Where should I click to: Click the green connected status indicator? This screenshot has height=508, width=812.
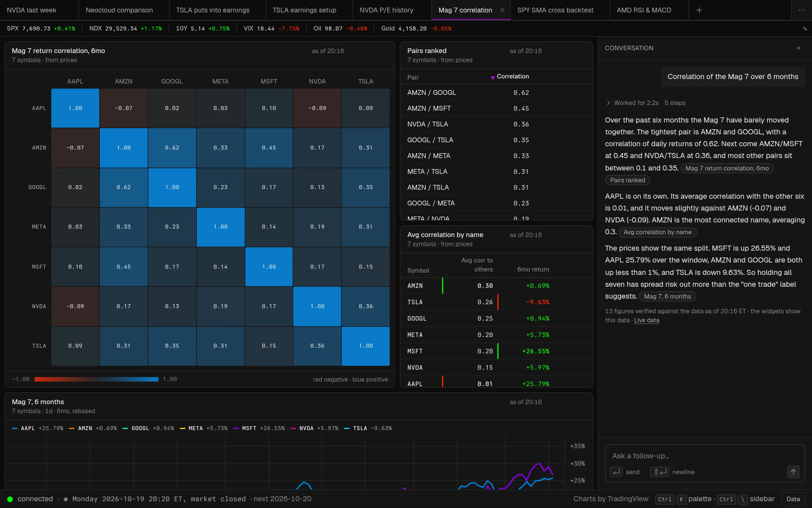10,499
